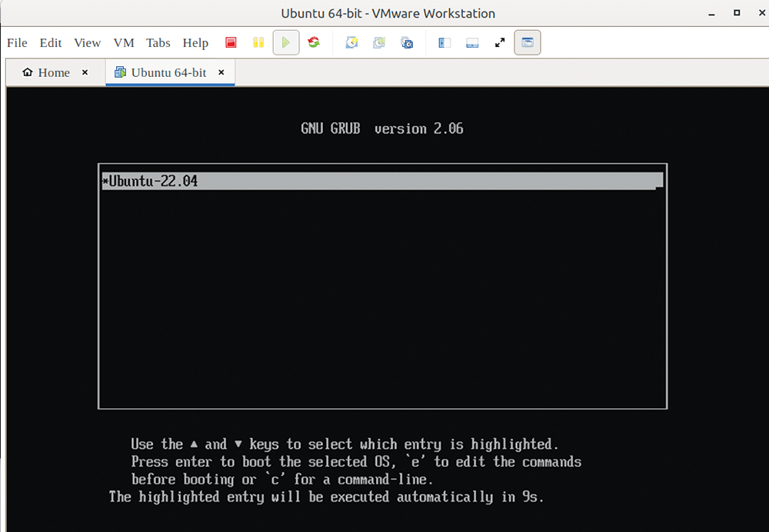This screenshot has width=769, height=532.
Task: Open the Edit menu
Action: (51, 42)
